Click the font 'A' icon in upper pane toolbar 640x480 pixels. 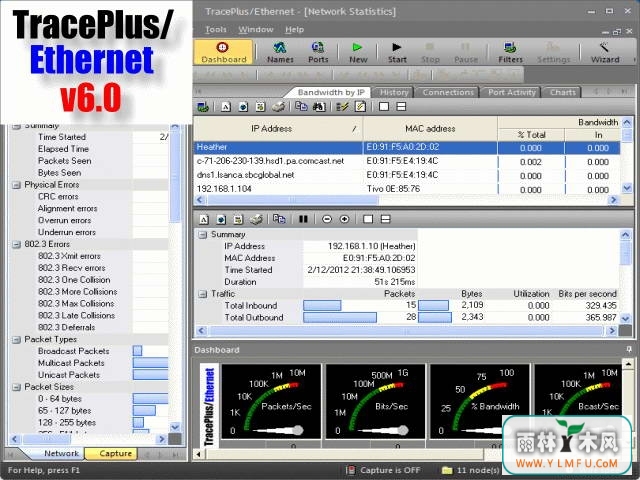(x=226, y=107)
